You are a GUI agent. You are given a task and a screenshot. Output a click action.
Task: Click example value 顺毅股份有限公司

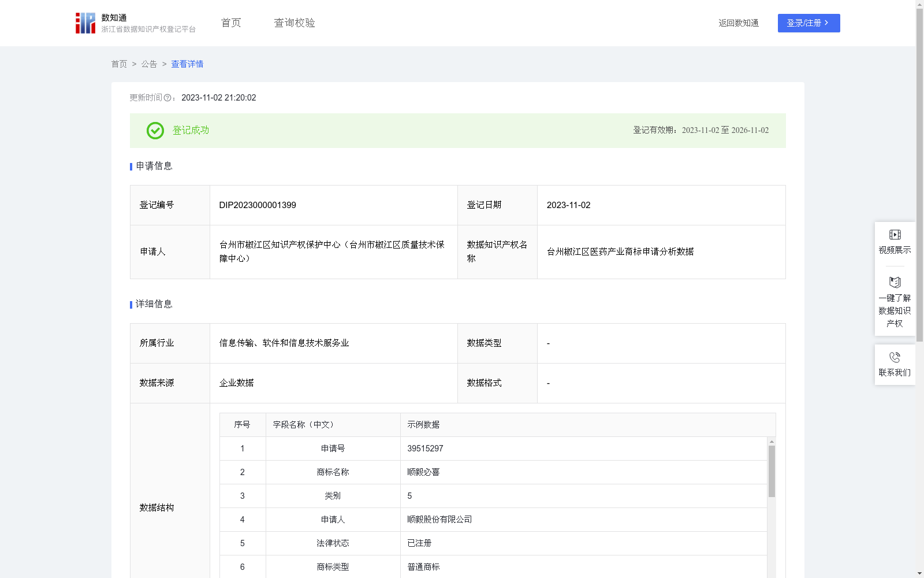tap(439, 520)
